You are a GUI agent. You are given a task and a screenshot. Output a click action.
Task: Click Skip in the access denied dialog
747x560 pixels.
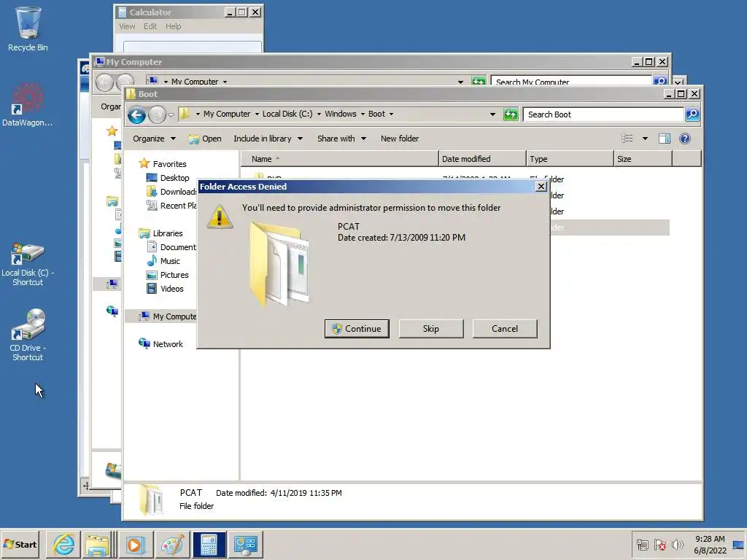click(x=430, y=329)
